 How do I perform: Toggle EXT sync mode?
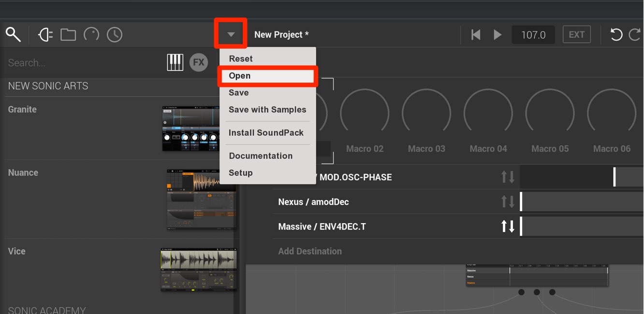point(577,34)
